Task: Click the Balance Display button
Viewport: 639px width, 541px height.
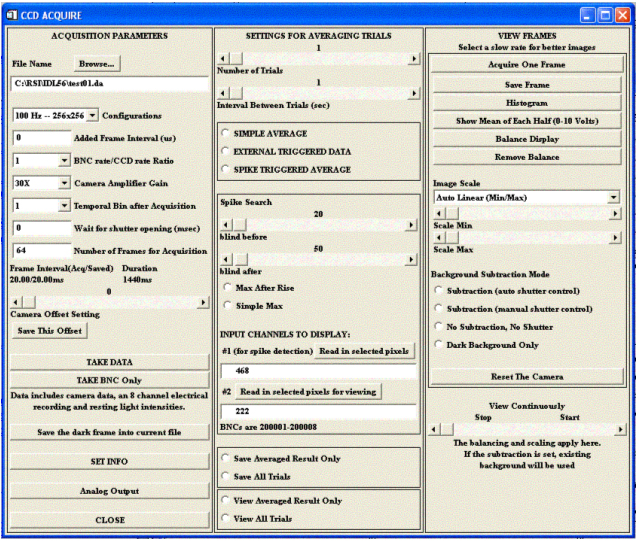Action: click(x=525, y=139)
